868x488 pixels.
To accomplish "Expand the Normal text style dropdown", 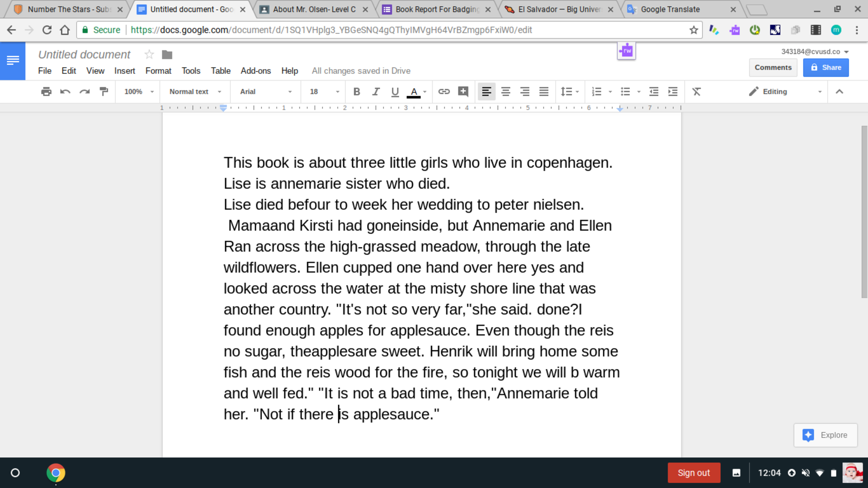I will 195,92.
